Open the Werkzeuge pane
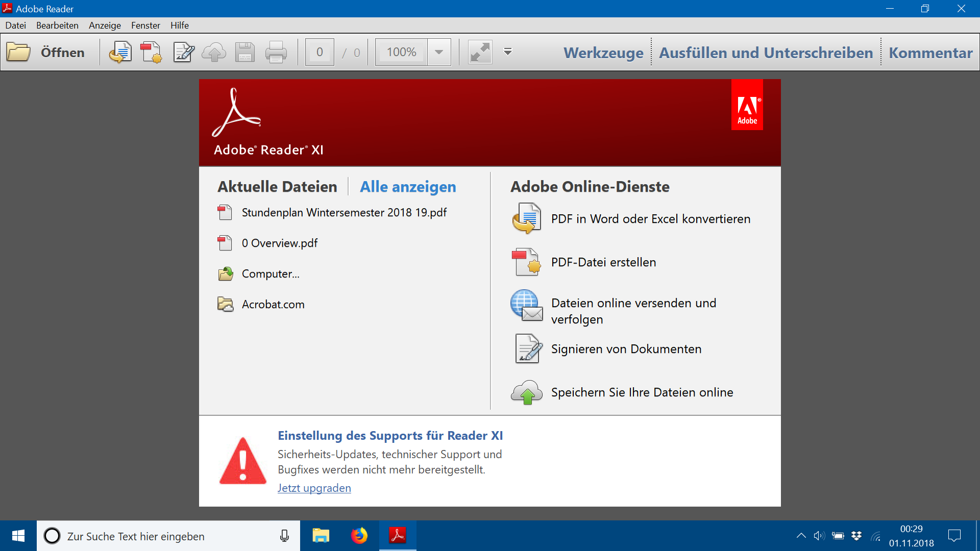Viewport: 980px width, 551px height. click(x=603, y=53)
